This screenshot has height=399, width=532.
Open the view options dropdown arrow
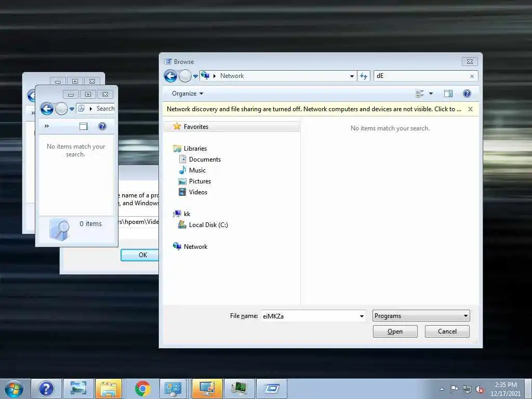(x=431, y=94)
